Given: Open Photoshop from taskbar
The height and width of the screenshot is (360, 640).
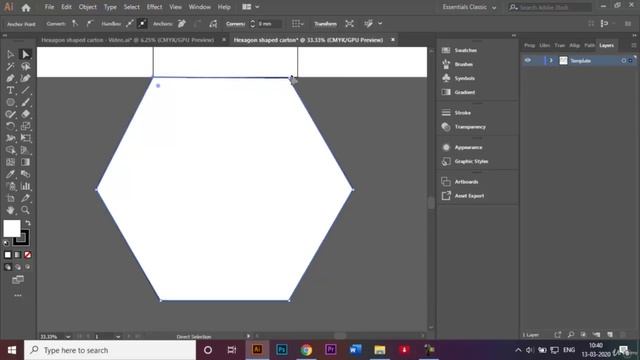Looking at the screenshot, I should click(x=282, y=350).
